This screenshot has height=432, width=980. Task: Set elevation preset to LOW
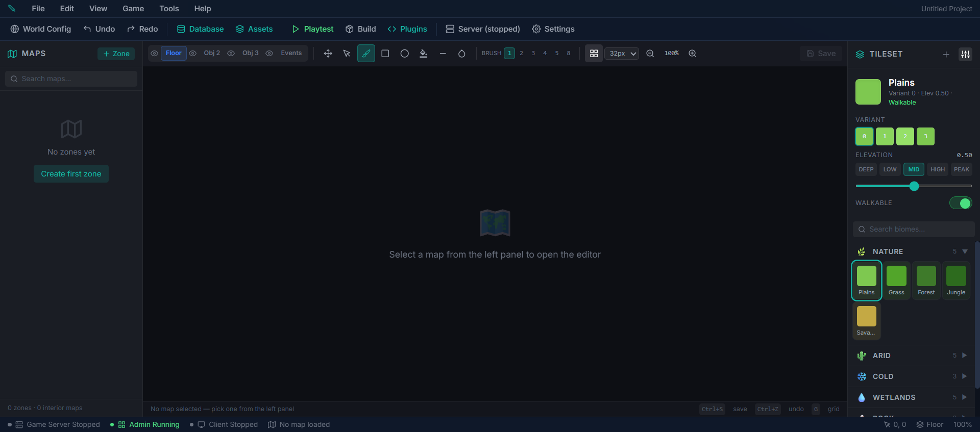[x=890, y=169]
